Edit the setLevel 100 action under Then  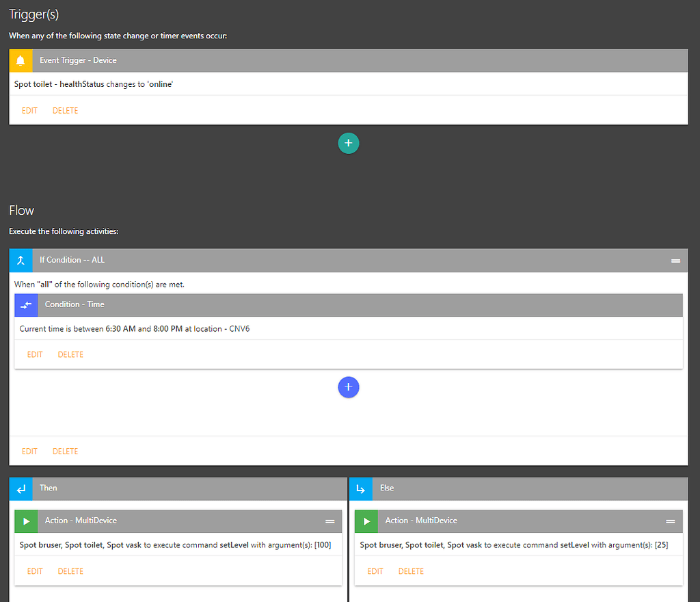tap(35, 571)
